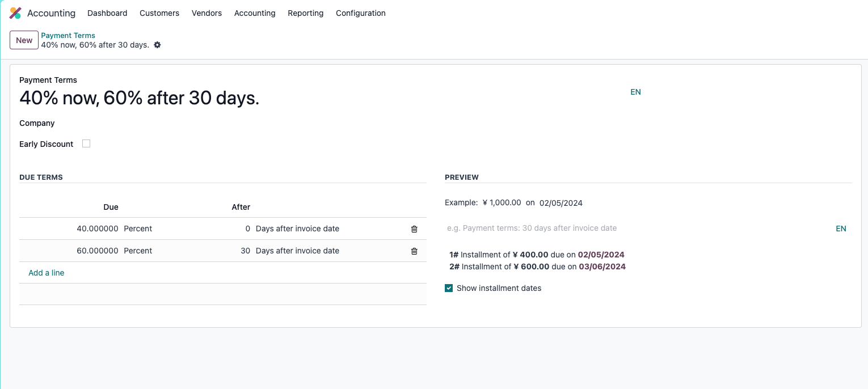Click the Company field
Image resolution: width=868 pixels, height=389 pixels.
click(x=37, y=123)
